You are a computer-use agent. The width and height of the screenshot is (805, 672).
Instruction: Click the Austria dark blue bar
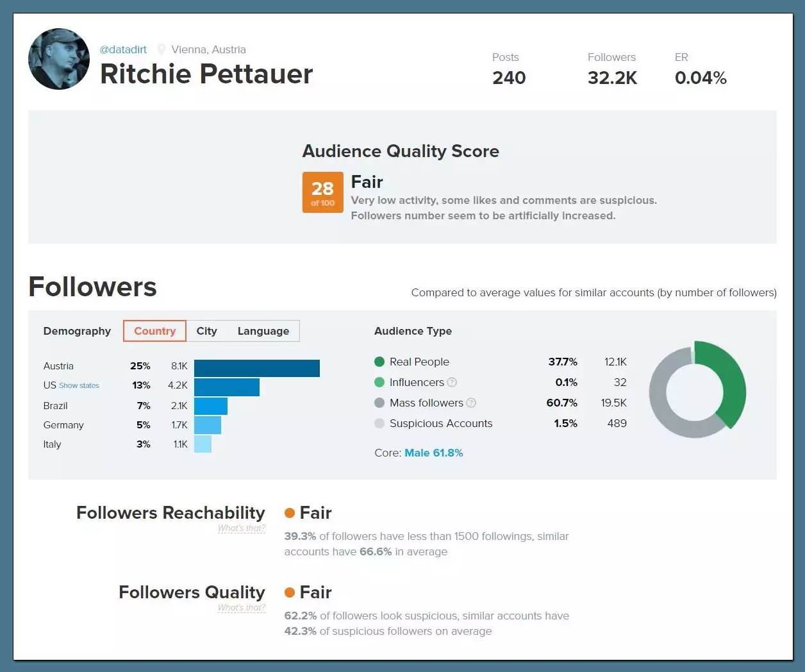tap(256, 368)
